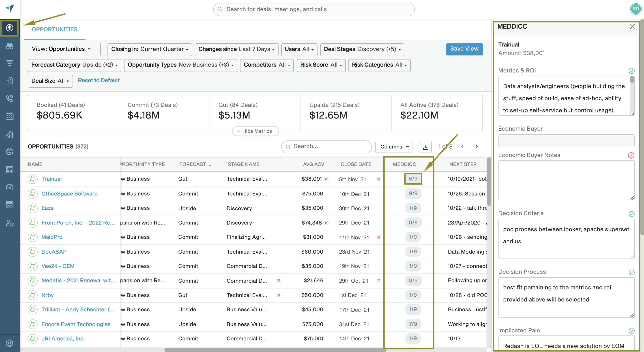Open the scorecard list sidebar icon
Screen dimensions: 644x352
[9, 170]
